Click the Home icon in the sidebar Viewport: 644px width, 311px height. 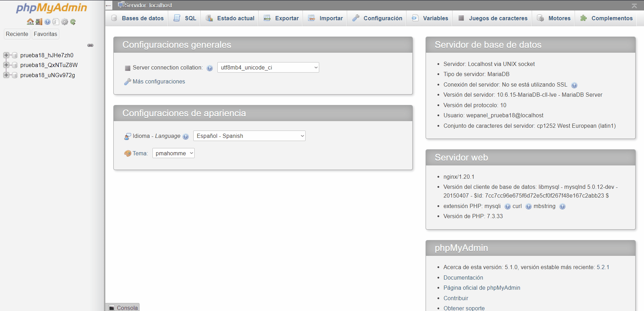coord(30,22)
